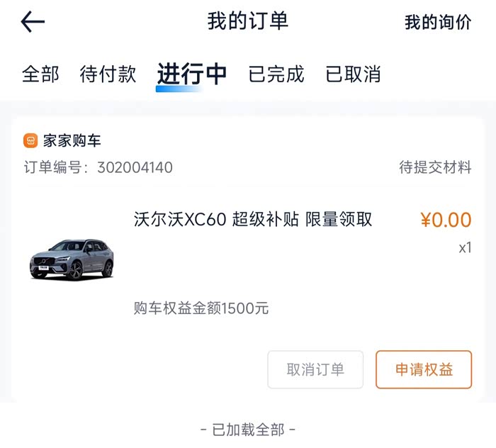Viewport: 496px width, 448px height.
Task: Click the 家家购车 shop name
Action: (72, 141)
